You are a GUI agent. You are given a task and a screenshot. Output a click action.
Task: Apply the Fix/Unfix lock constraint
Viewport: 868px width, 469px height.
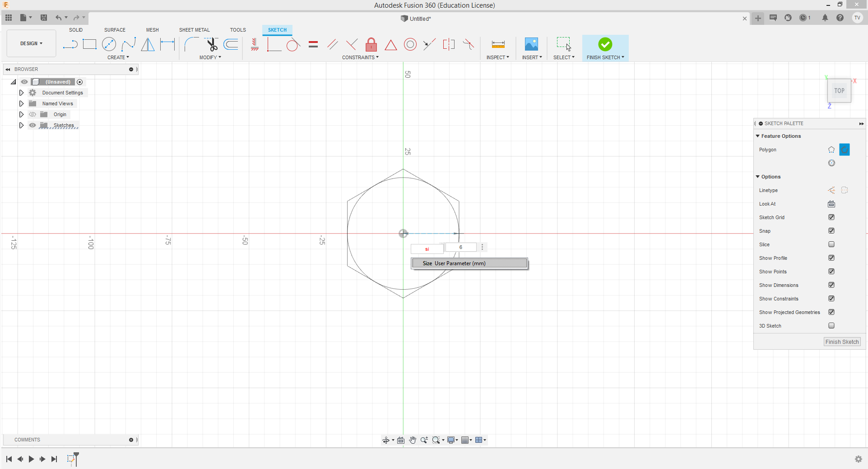371,44
